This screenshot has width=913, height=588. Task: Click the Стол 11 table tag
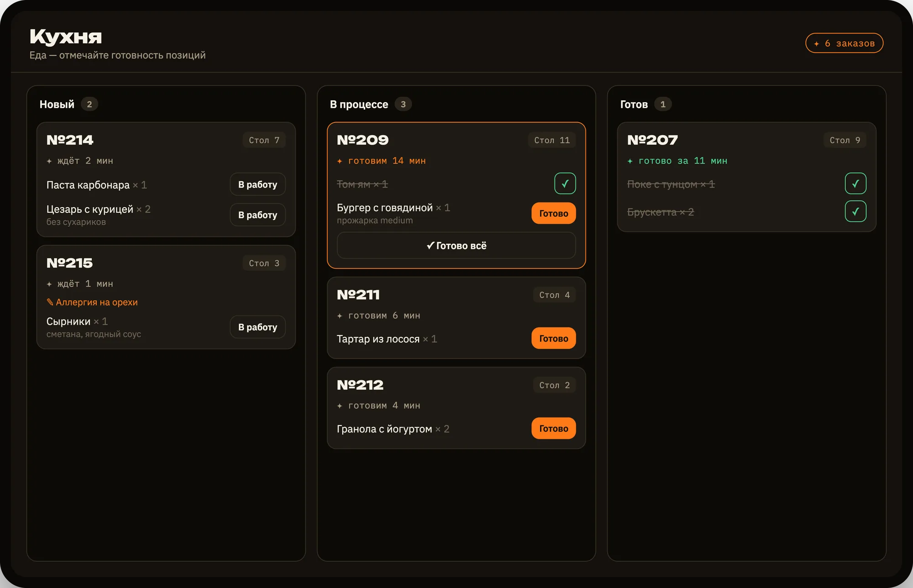(552, 140)
